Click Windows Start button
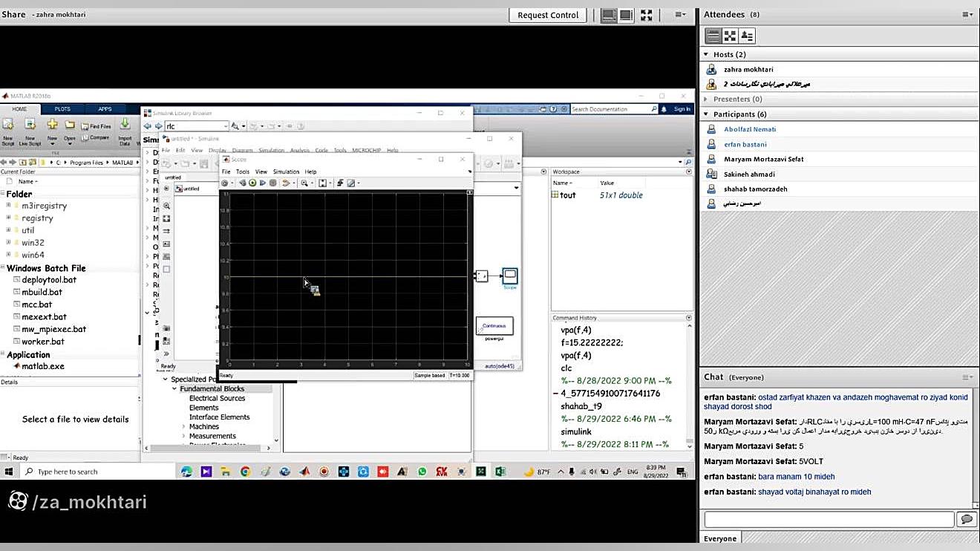980x551 pixels. pos(9,472)
